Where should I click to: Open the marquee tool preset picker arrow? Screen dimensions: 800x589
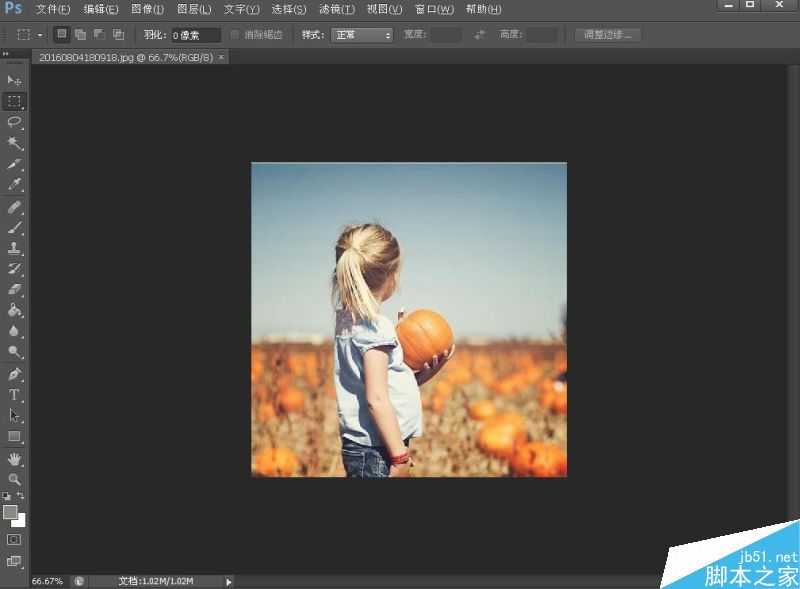40,35
